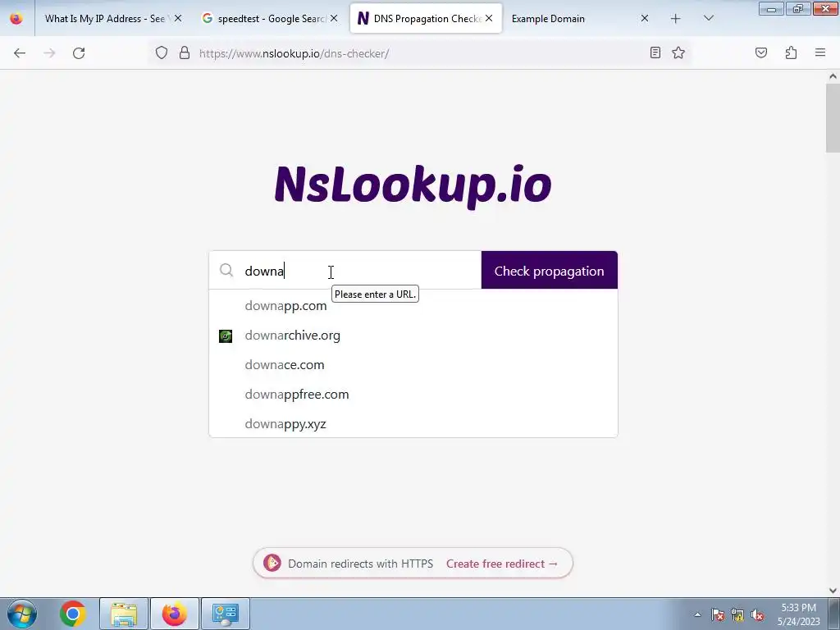Click the Firefox taskbar icon
The image size is (840, 630).
point(175,614)
